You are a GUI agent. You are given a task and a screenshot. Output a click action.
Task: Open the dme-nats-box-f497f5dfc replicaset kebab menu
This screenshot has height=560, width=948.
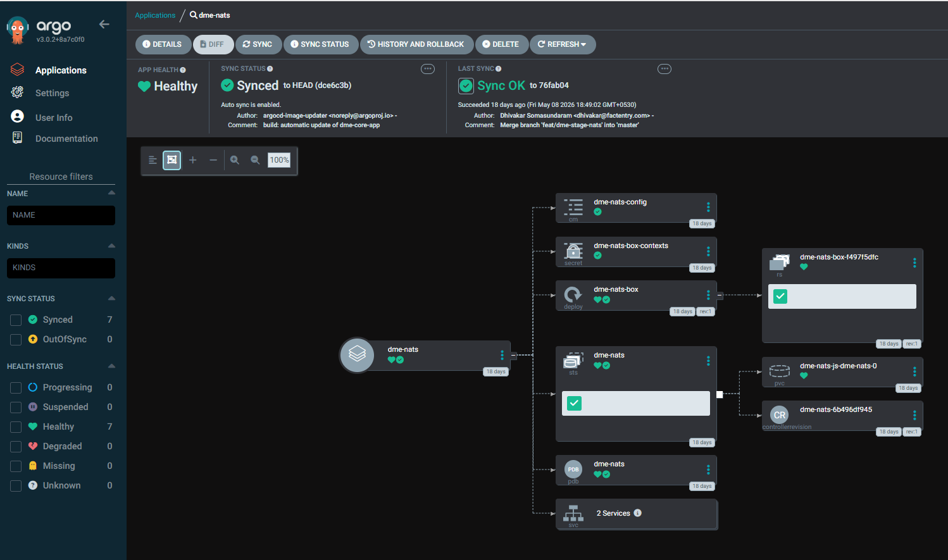click(914, 262)
